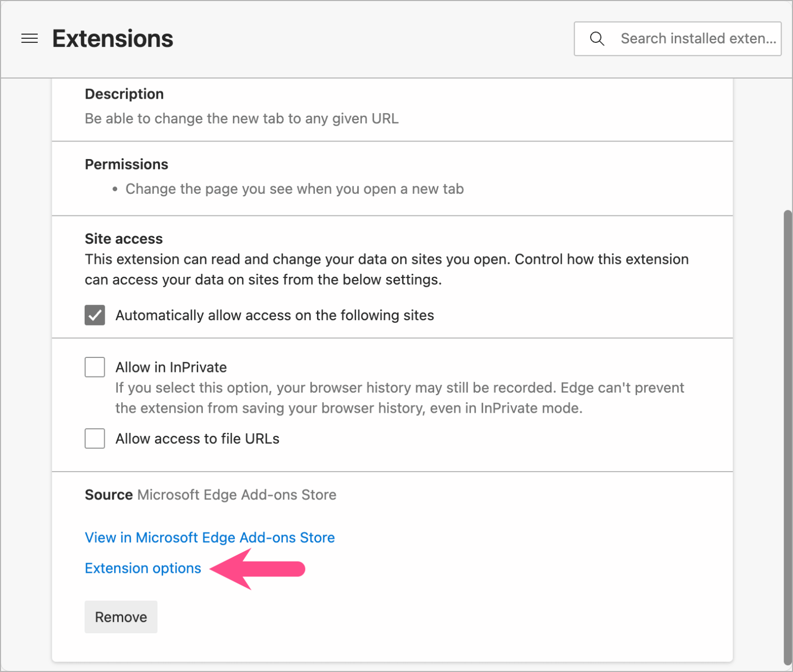This screenshot has height=672, width=793.
Task: Uncheck Automatically allow access on the following sites
Action: [94, 315]
